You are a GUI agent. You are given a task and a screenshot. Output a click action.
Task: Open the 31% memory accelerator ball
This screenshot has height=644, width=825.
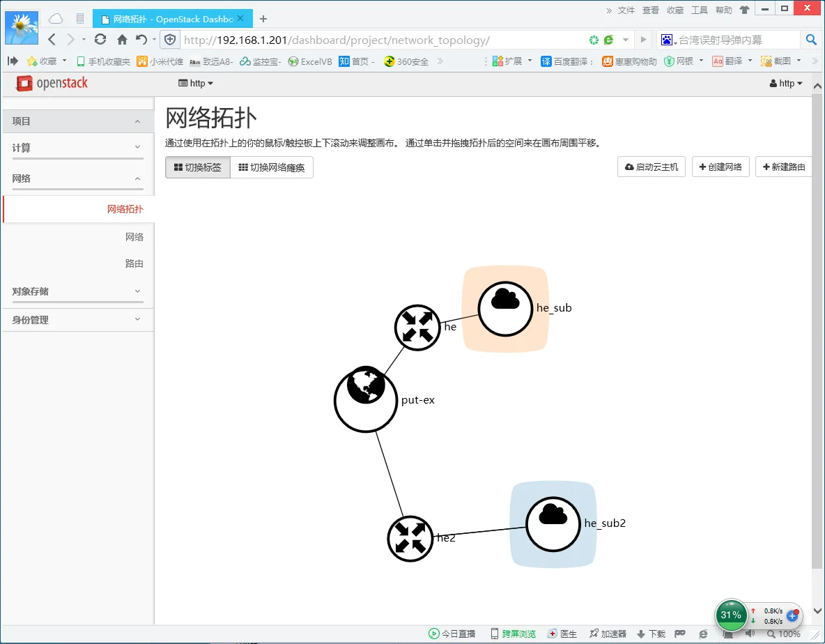731,615
